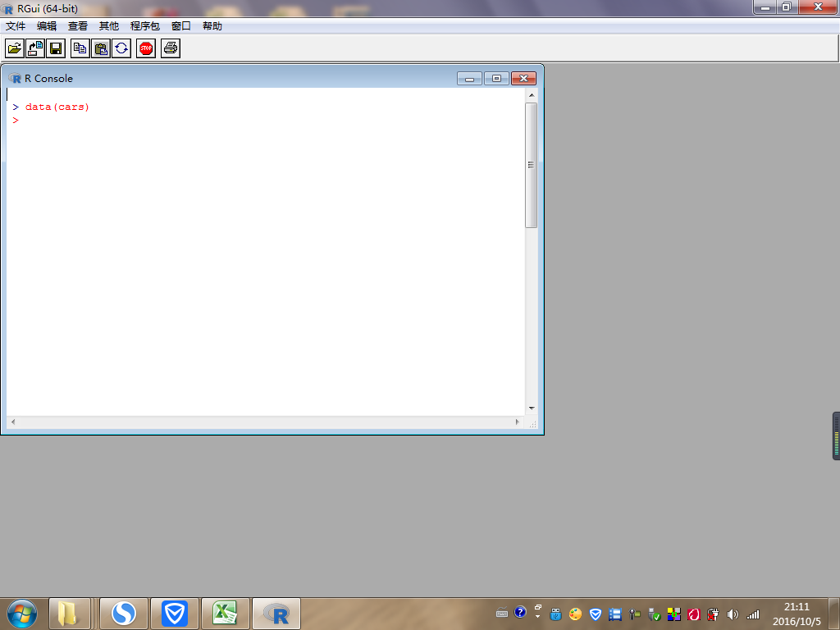The width and height of the screenshot is (840, 630).
Task: Click the paste toolbar icon
Action: click(x=101, y=48)
